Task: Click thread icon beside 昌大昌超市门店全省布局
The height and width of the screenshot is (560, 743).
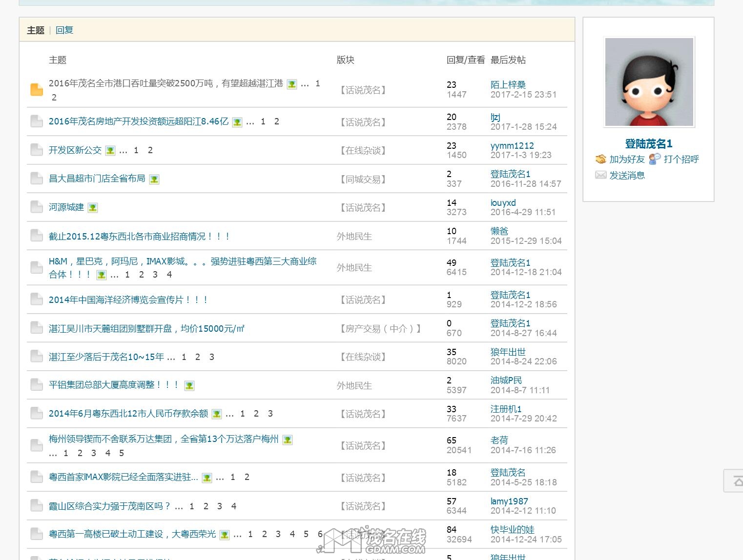Action: tap(37, 179)
